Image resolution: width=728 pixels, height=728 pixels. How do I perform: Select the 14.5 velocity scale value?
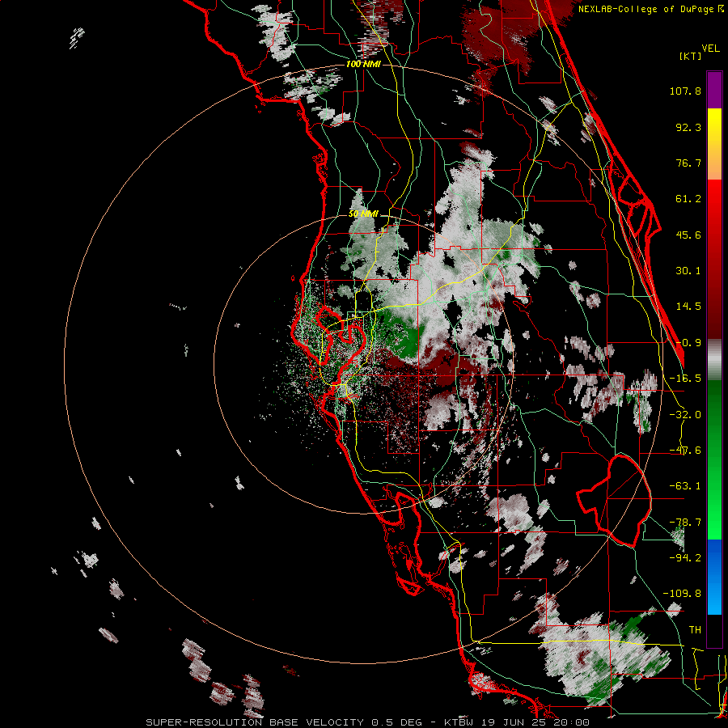(688, 307)
